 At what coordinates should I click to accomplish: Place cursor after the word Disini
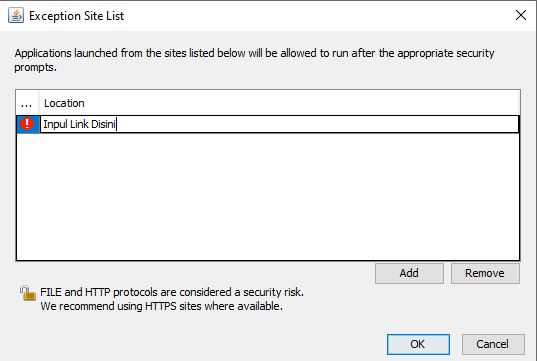pos(116,124)
